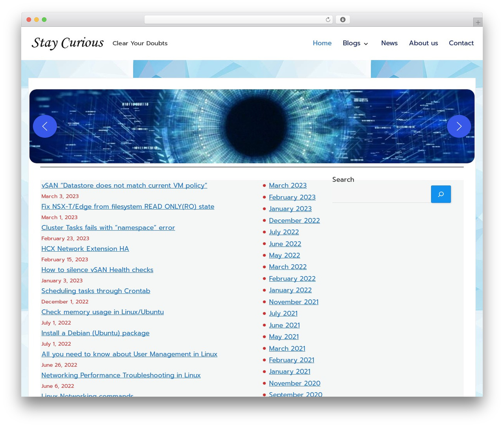
Task: Open the March 2021 archive
Action: (287, 348)
